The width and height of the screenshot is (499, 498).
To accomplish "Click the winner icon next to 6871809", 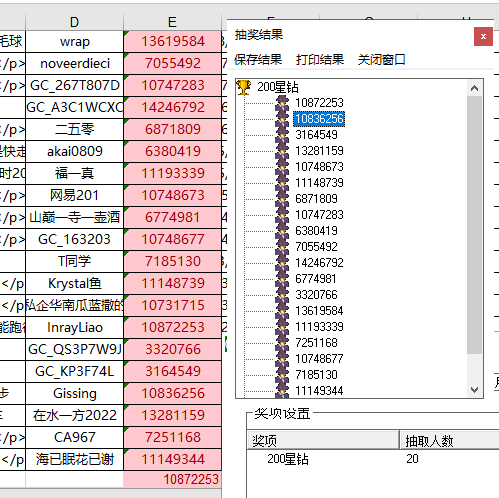I will [282, 199].
